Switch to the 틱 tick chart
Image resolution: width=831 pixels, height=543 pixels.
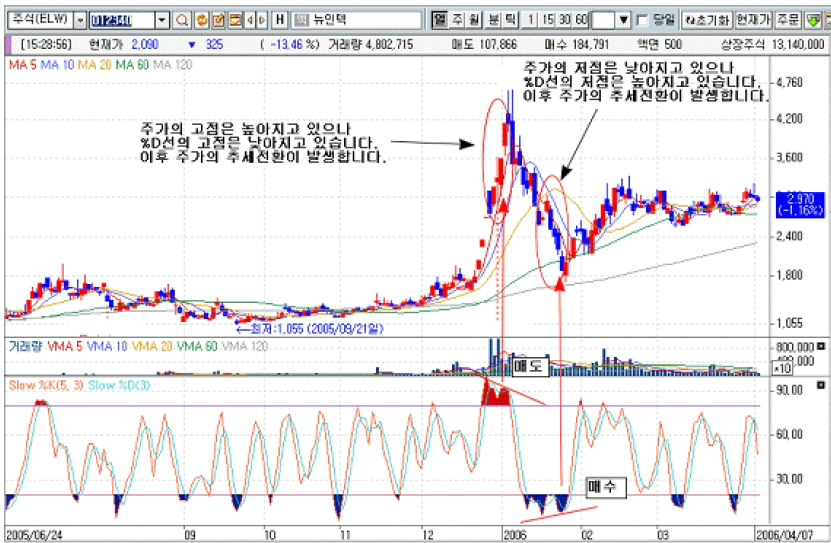click(506, 20)
